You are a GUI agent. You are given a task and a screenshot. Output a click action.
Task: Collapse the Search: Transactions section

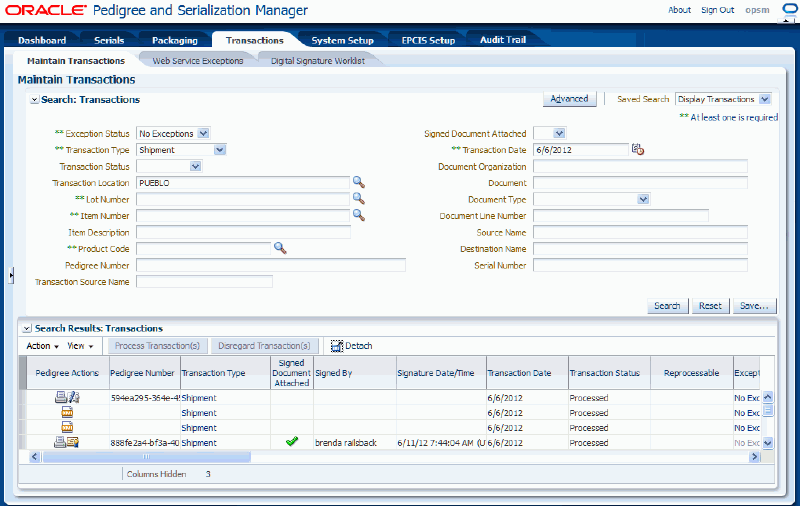34,100
